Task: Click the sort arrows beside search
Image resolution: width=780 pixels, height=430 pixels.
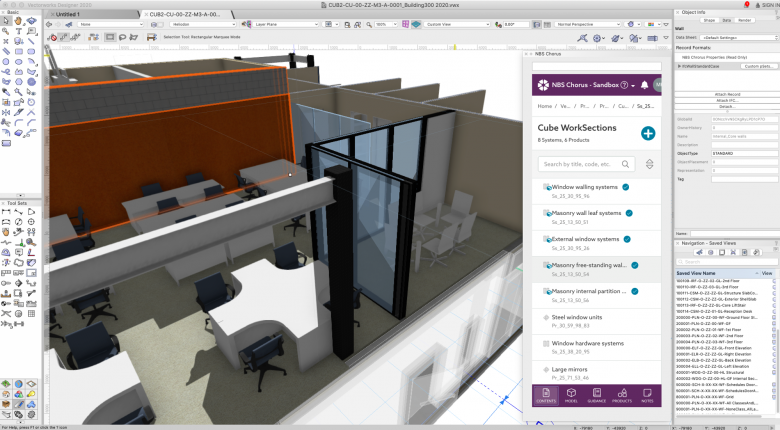Action: pyautogui.click(x=649, y=164)
